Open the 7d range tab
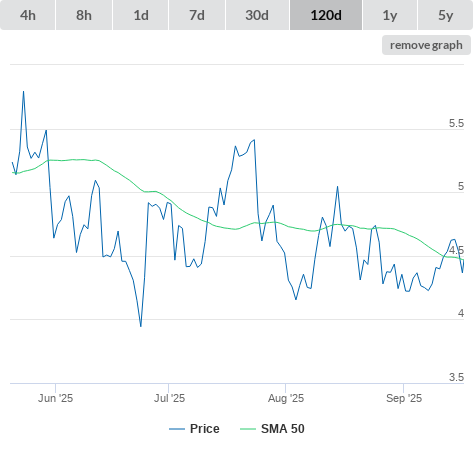 197,15
